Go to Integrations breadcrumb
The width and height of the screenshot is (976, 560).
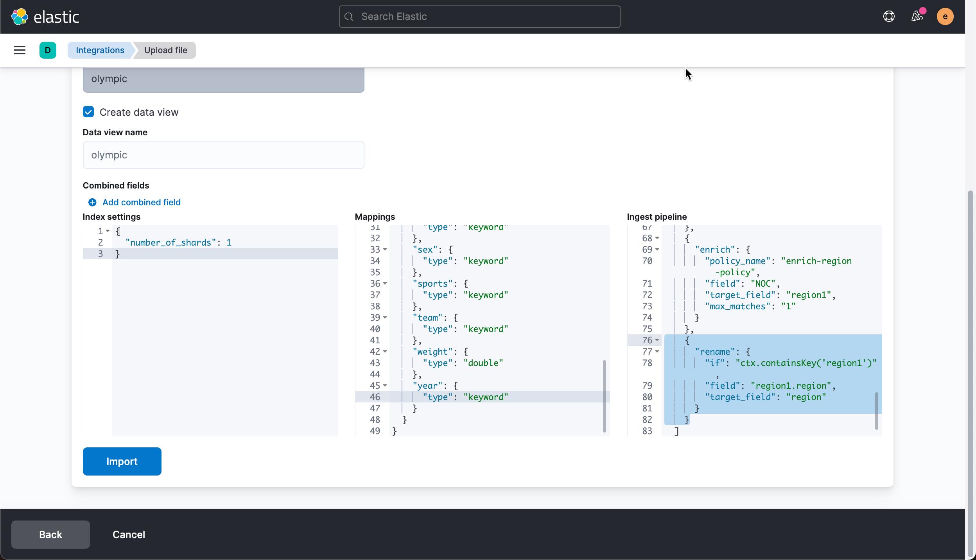(100, 50)
